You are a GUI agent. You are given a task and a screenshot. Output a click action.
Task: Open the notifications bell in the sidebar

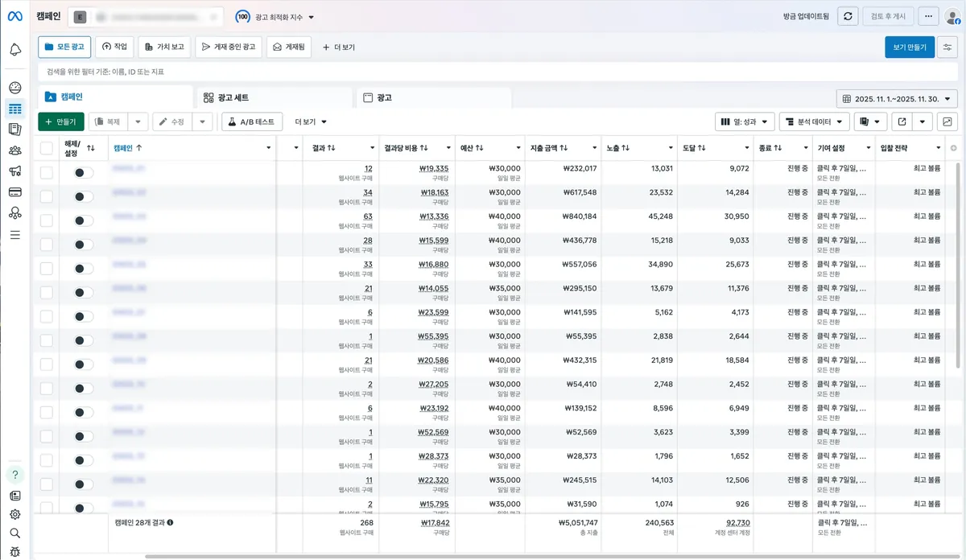pos(14,50)
